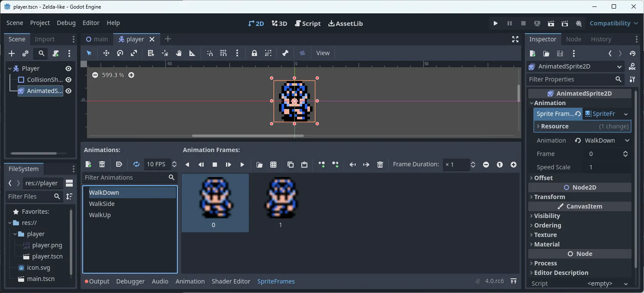
Task: Select the Move tool in the canvas toolbar
Action: click(106, 53)
